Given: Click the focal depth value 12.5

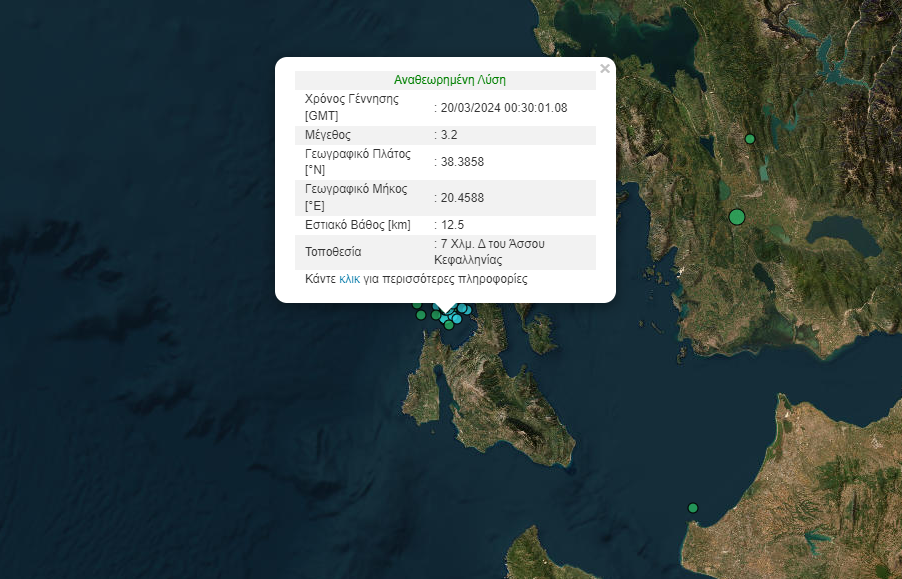Looking at the screenshot, I should coord(451,224).
